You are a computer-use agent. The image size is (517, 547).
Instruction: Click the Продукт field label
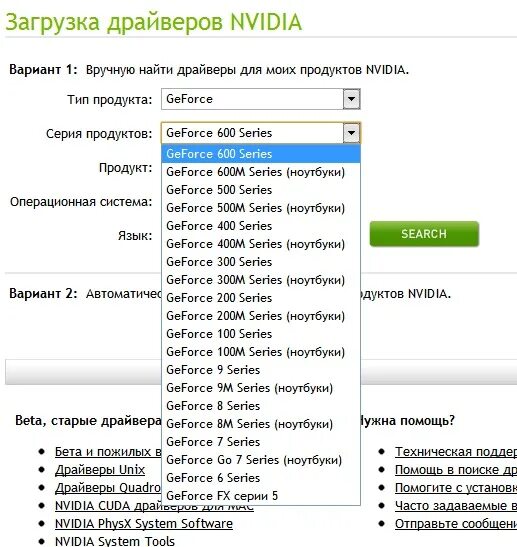[126, 168]
